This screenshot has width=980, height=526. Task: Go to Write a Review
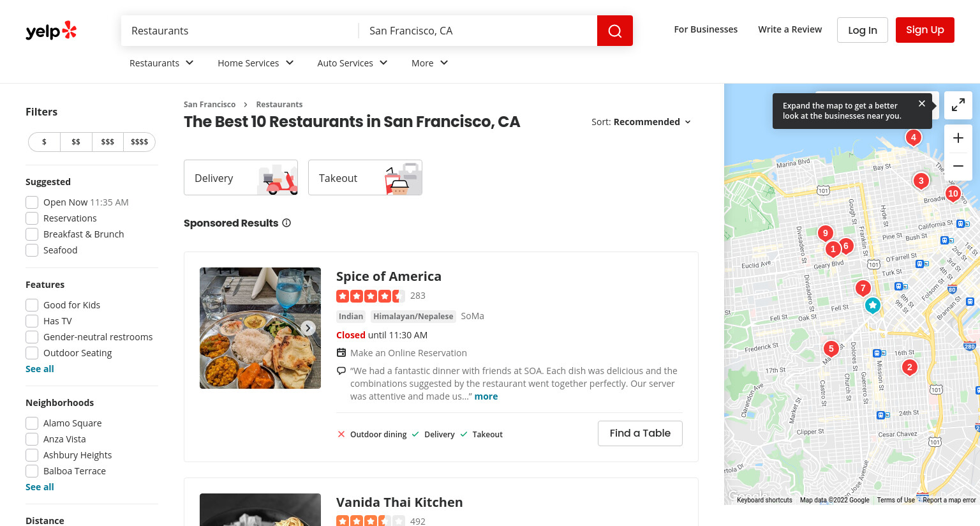pyautogui.click(x=790, y=29)
